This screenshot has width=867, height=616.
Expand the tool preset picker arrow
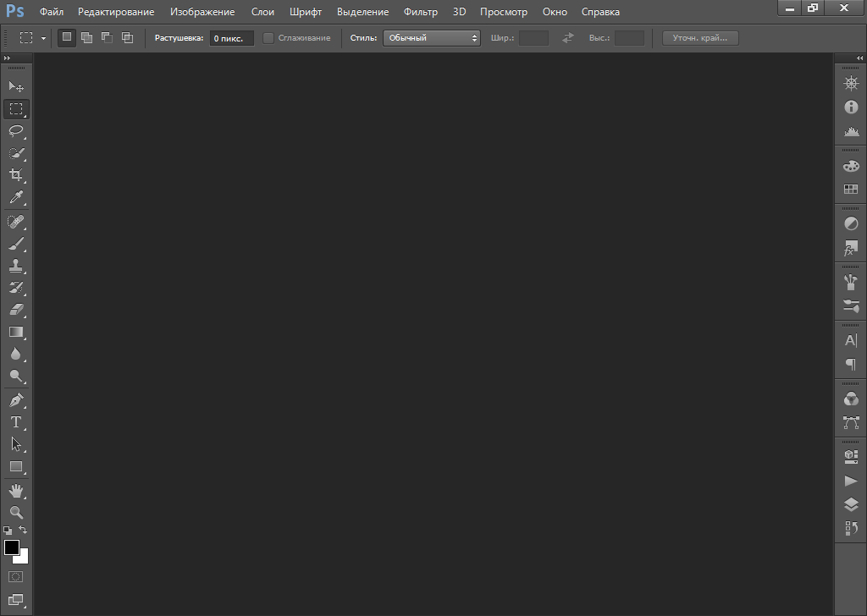point(43,38)
